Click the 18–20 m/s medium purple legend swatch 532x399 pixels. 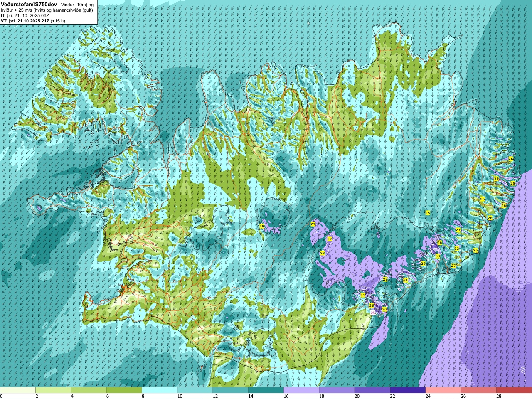[337, 390]
